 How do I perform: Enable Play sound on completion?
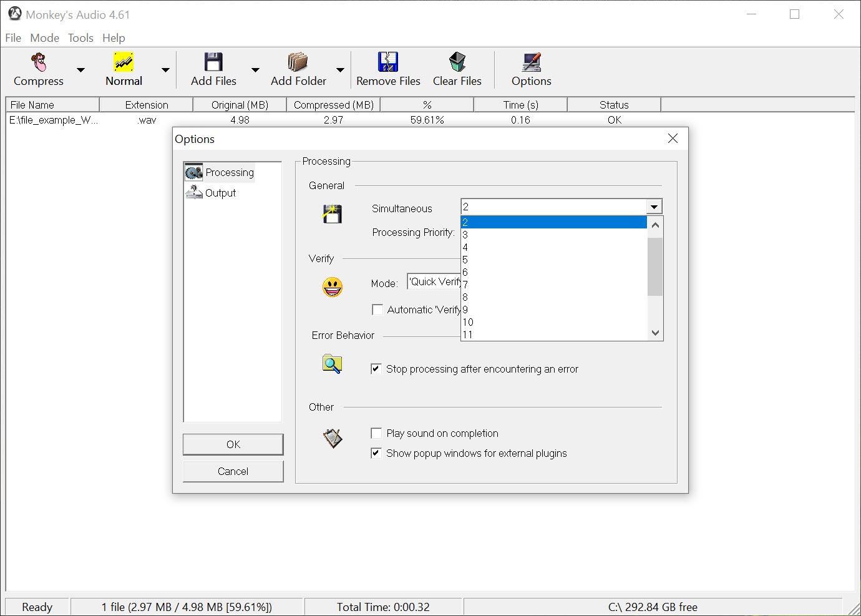coord(376,433)
